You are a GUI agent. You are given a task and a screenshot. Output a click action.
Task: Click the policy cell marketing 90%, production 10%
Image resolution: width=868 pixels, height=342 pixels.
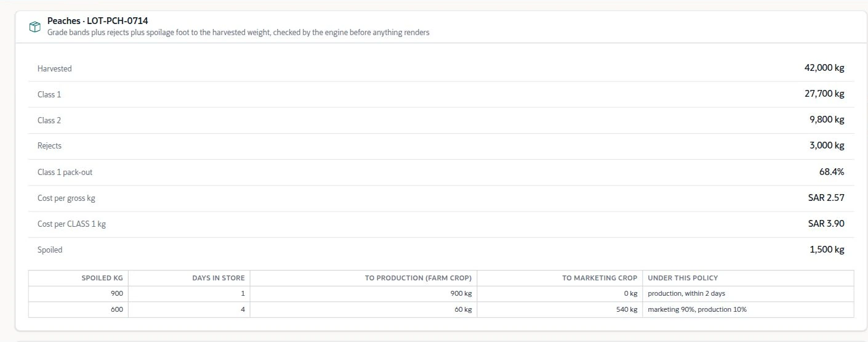click(x=748, y=310)
